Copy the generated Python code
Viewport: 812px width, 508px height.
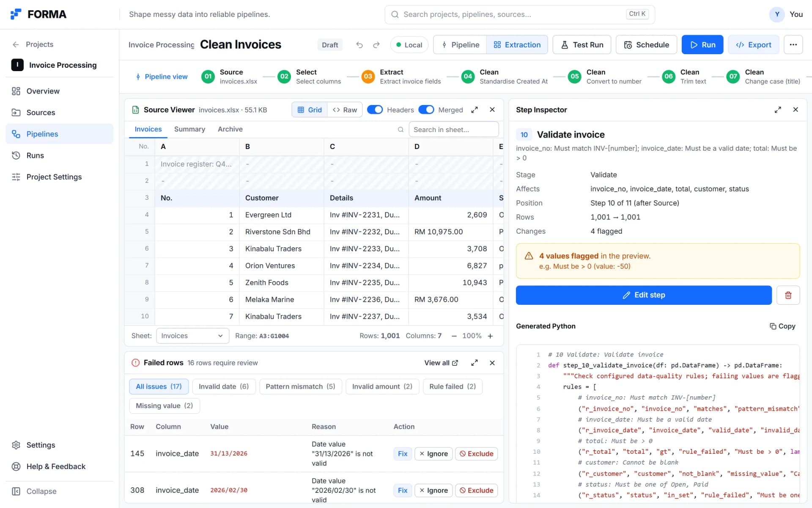click(782, 326)
